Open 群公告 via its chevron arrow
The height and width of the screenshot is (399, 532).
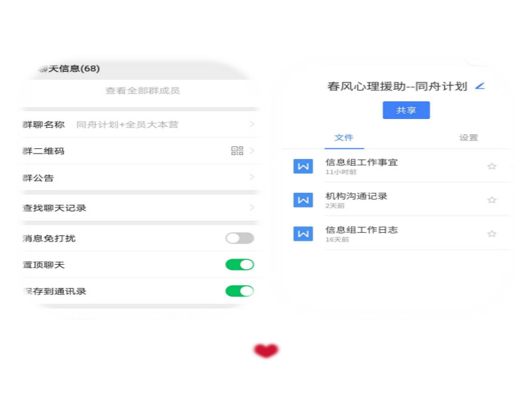pos(252,178)
